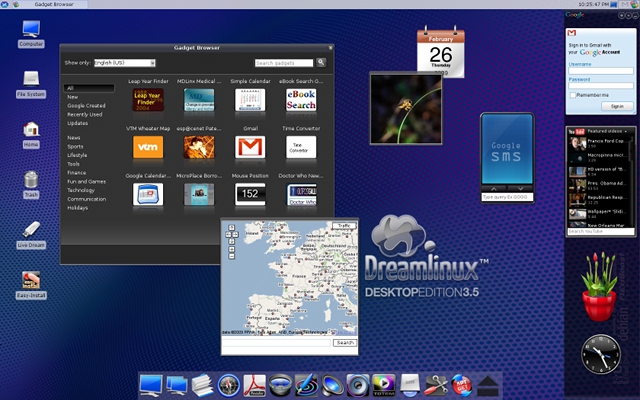Select the Updates category
The height and width of the screenshot is (400, 640).
[x=78, y=123]
